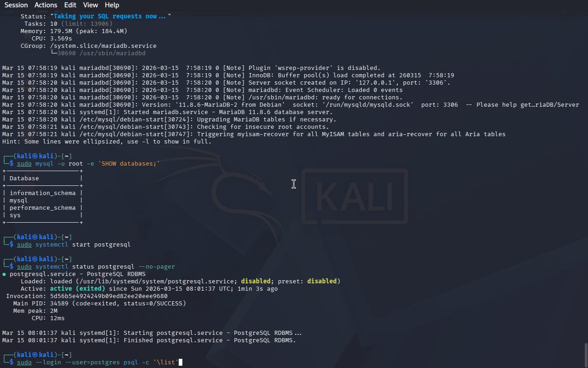
Task: Open the Help menu
Action: (112, 5)
